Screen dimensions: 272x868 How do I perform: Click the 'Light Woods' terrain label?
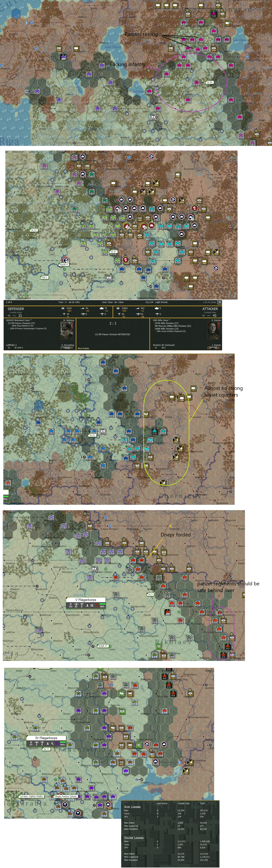(x=161, y=302)
